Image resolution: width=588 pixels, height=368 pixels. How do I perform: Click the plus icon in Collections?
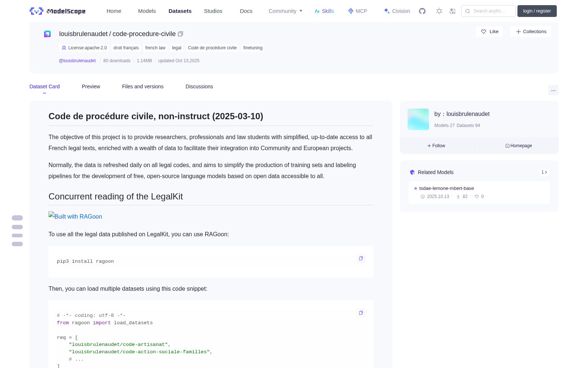pyautogui.click(x=519, y=32)
